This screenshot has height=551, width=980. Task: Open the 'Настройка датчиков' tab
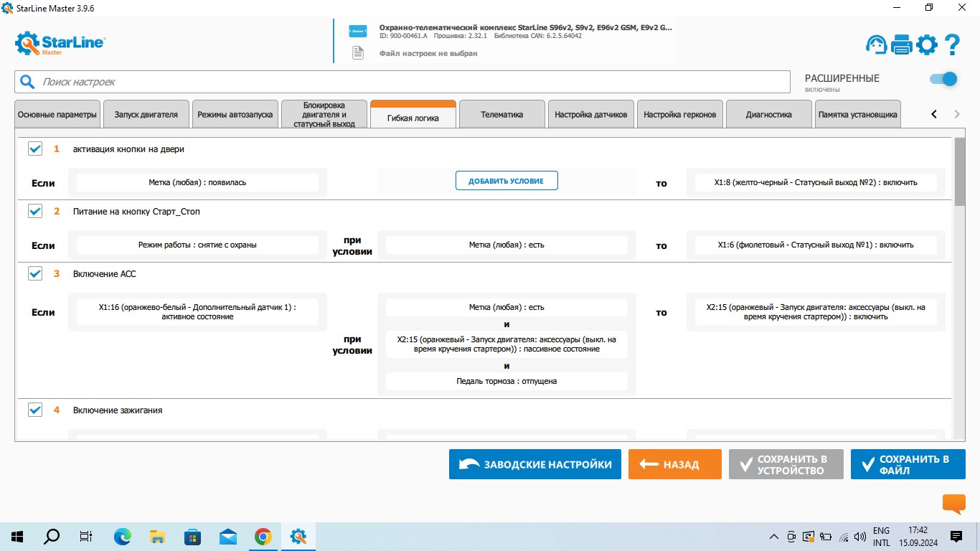pyautogui.click(x=591, y=115)
